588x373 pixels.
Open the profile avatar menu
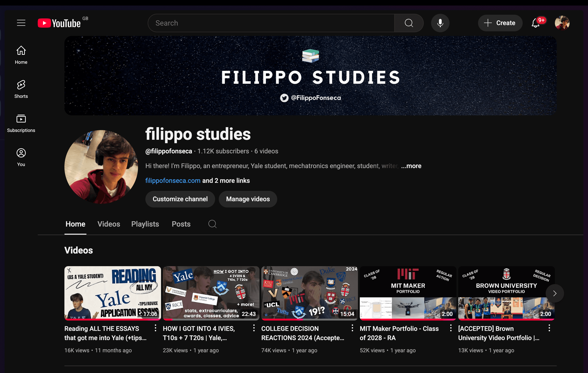click(562, 23)
